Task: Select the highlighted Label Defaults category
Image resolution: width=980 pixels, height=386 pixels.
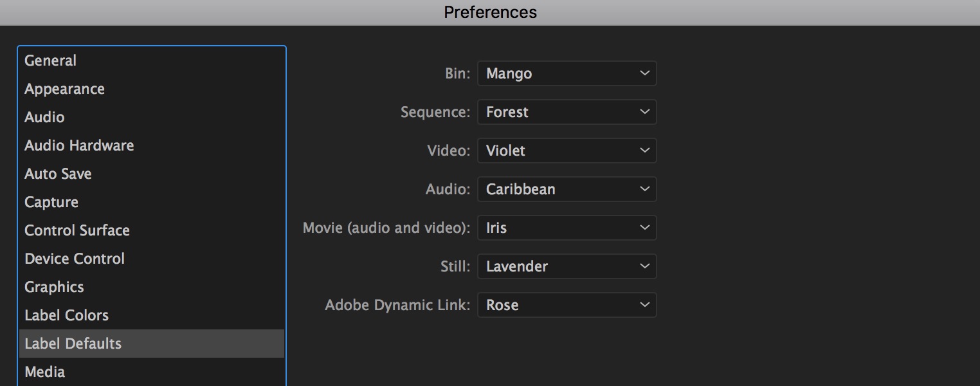Action: 152,344
